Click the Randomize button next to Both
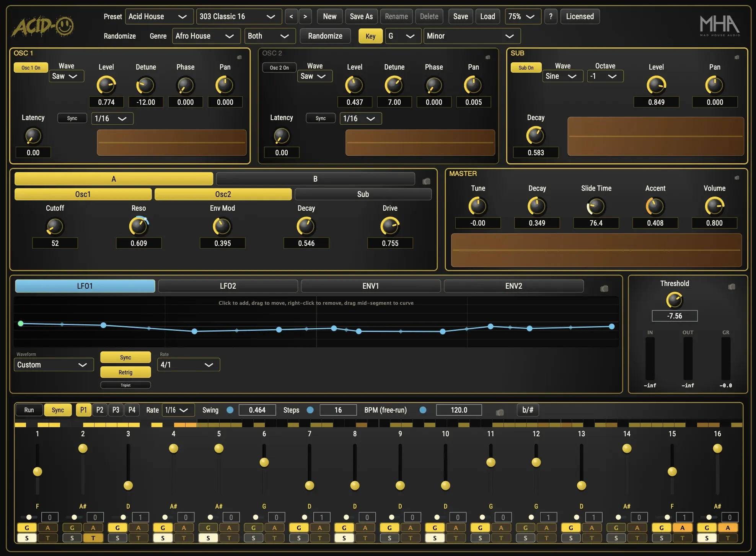This screenshot has width=756, height=556. tap(325, 36)
